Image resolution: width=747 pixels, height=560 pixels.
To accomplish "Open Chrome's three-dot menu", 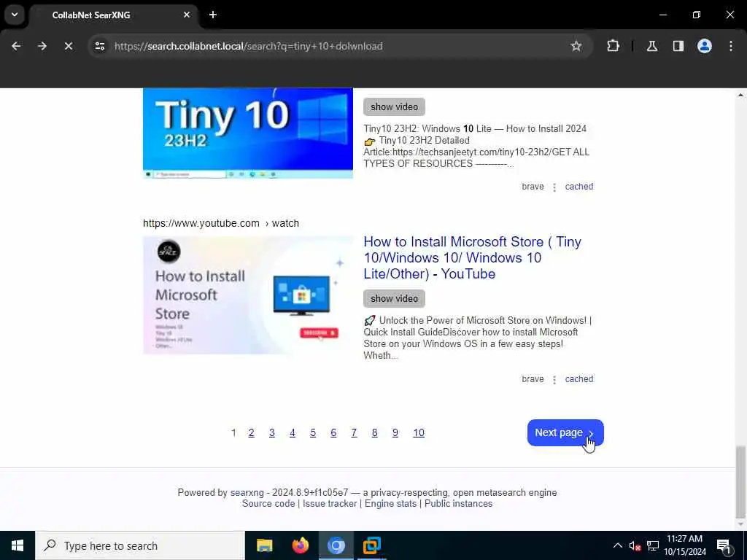I will click(x=731, y=46).
